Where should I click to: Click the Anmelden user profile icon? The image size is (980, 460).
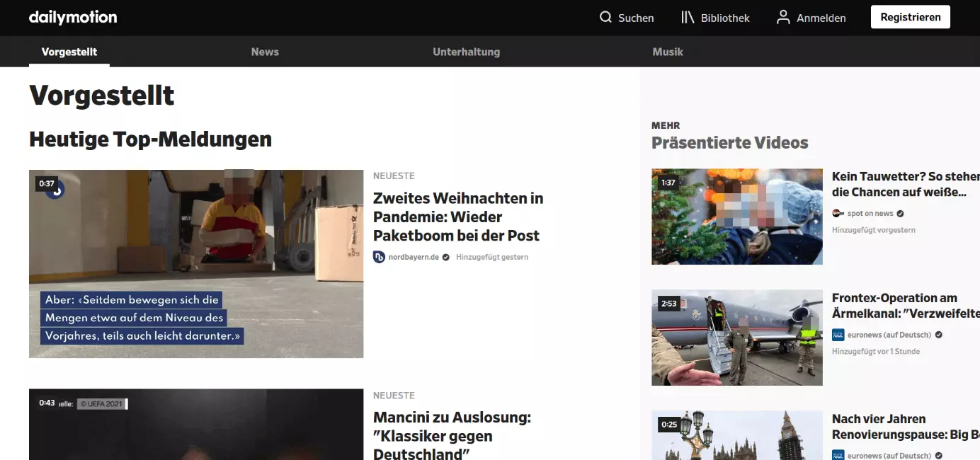point(783,18)
